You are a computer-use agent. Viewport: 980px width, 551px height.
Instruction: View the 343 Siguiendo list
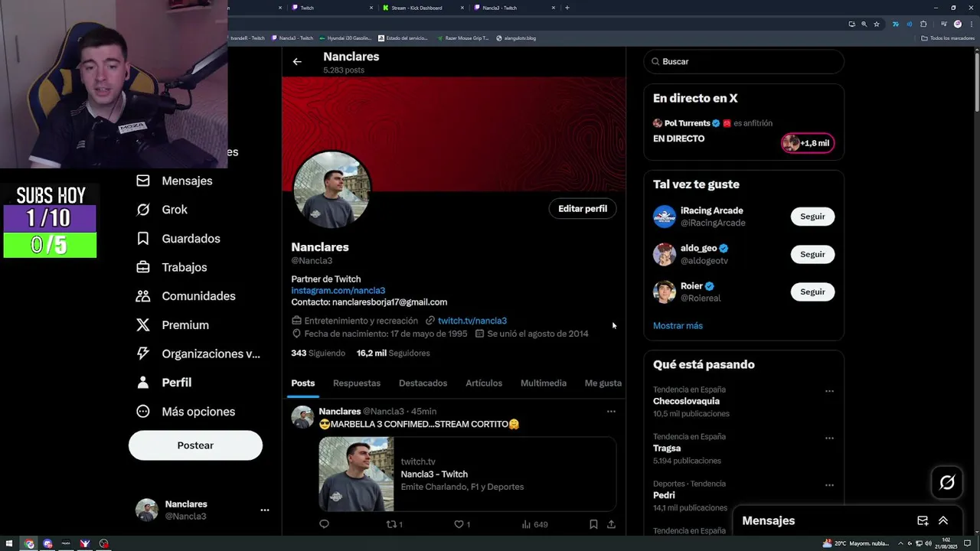point(318,354)
